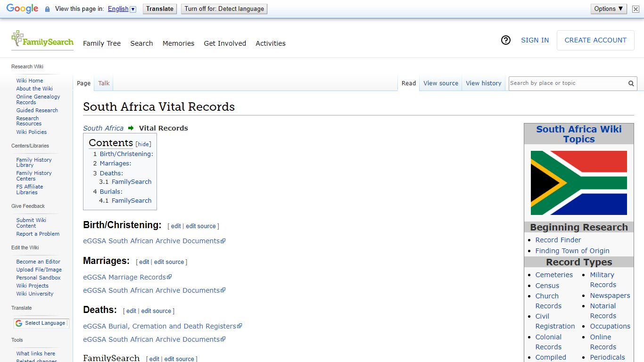Screen dimensions: 644x362
Task: Click the search magnifier icon
Action: (x=631, y=83)
